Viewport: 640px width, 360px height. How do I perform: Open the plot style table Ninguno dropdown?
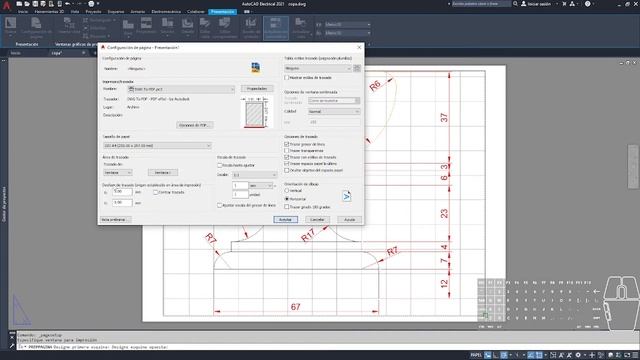coord(318,68)
